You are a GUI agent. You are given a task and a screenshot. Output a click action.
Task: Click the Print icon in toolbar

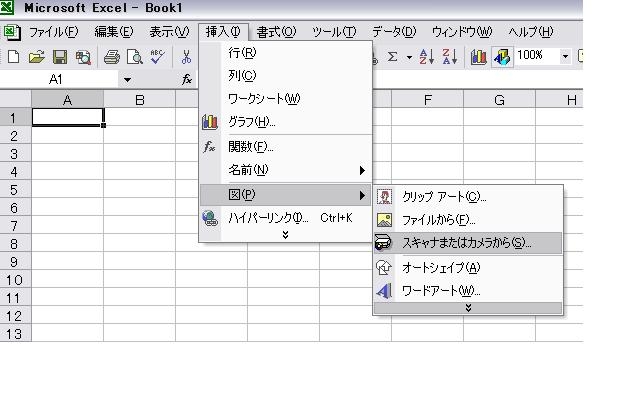point(111,57)
